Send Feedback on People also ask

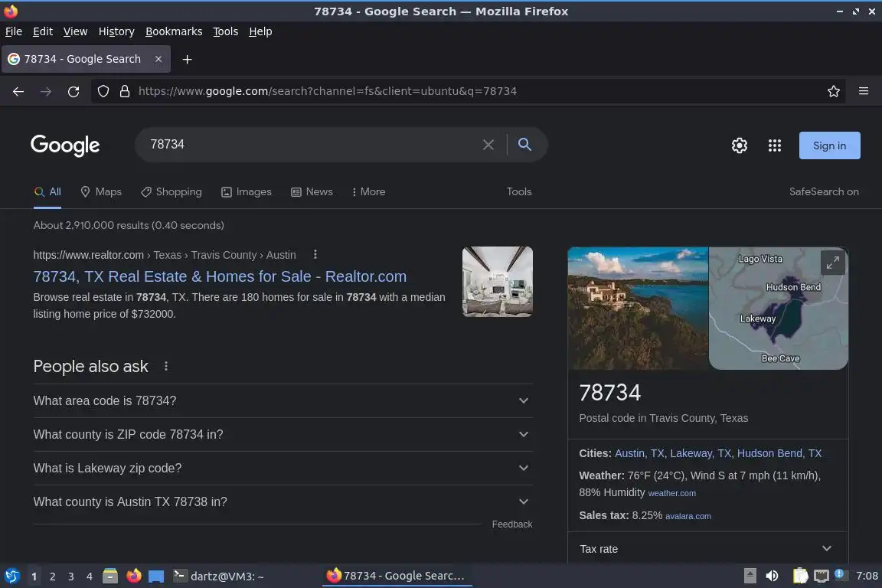pyautogui.click(x=512, y=524)
